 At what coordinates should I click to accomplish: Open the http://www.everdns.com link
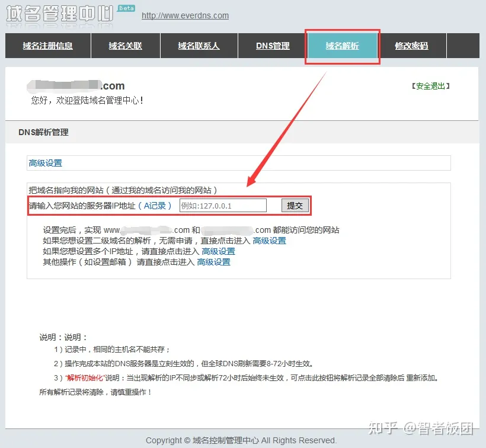click(x=185, y=16)
